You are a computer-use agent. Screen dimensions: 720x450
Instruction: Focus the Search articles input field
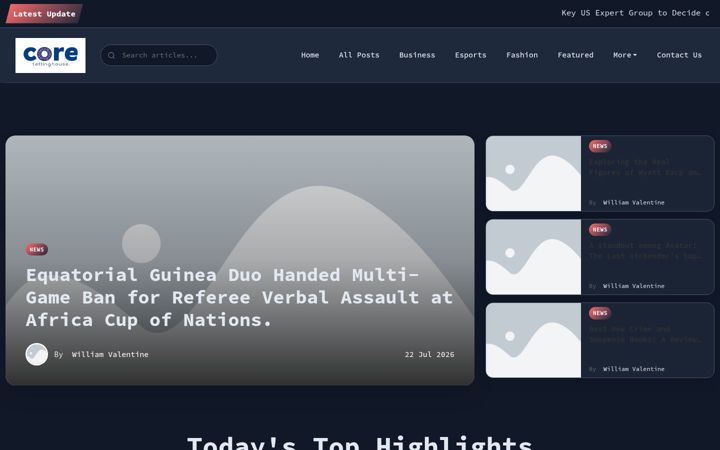tap(159, 55)
